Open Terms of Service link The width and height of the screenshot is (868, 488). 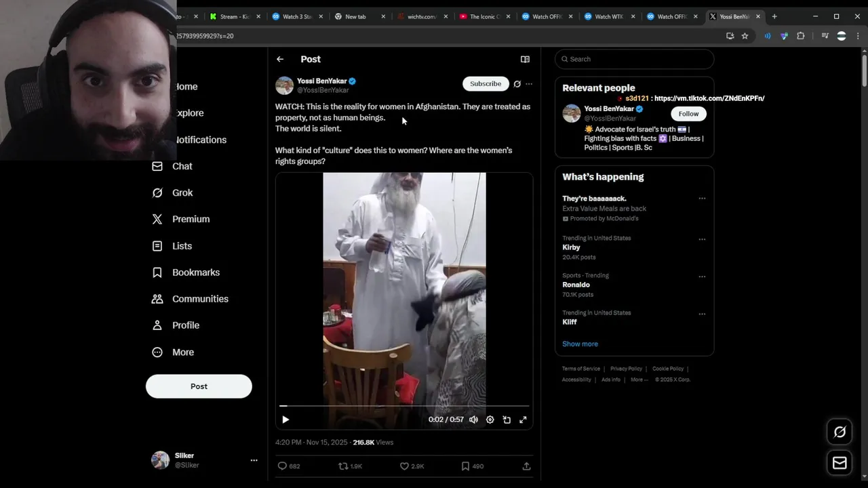(x=581, y=369)
